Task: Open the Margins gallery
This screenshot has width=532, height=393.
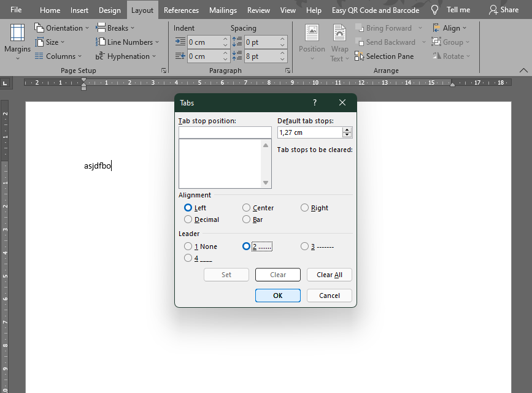Action: click(x=17, y=42)
